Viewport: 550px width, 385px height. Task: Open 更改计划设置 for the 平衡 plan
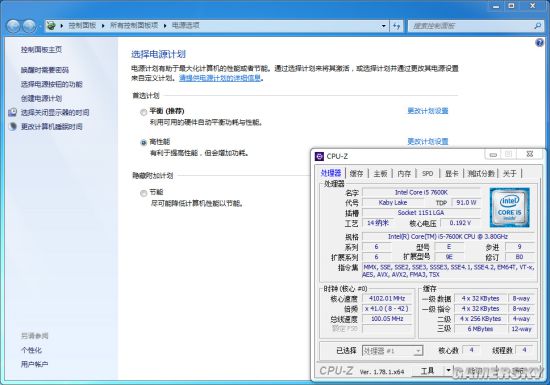(428, 111)
